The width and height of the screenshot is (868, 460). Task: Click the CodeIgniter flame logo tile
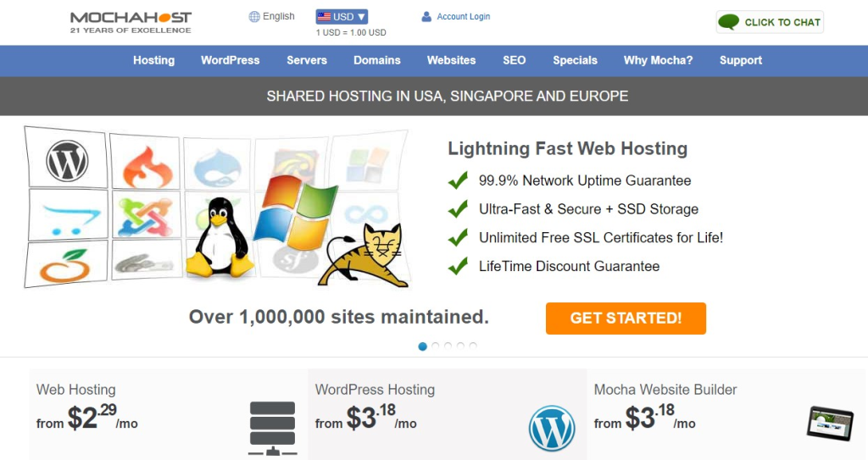click(147, 167)
